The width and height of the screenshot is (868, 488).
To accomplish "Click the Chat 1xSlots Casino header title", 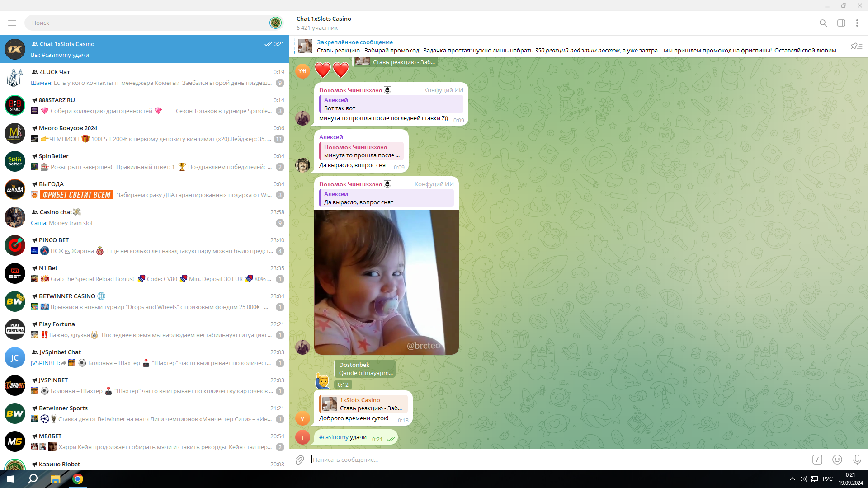I will coord(324,19).
